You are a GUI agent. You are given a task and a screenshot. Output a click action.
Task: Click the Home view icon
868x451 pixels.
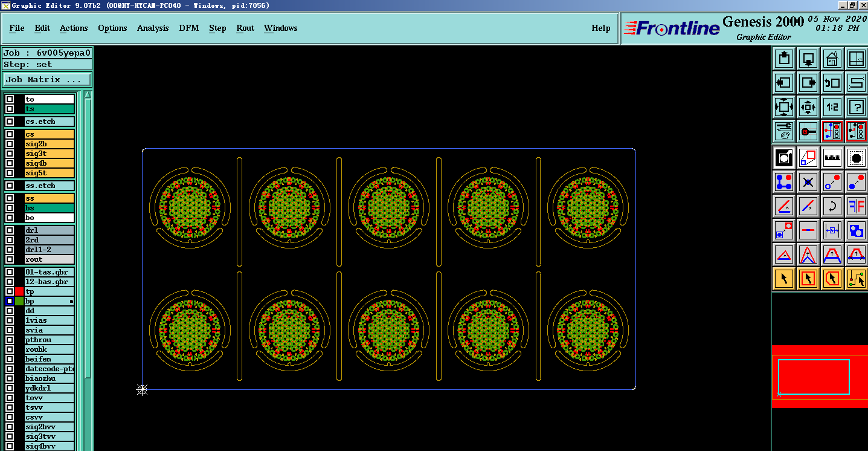click(832, 59)
